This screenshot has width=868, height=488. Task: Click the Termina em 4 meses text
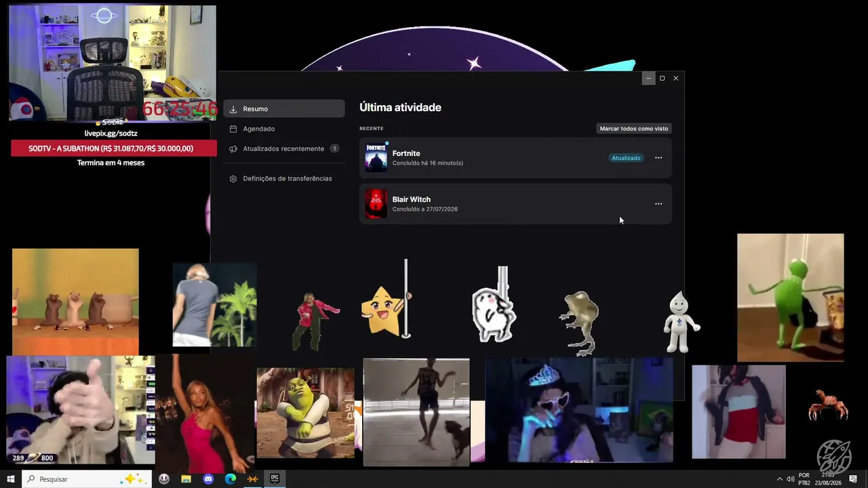coord(111,163)
